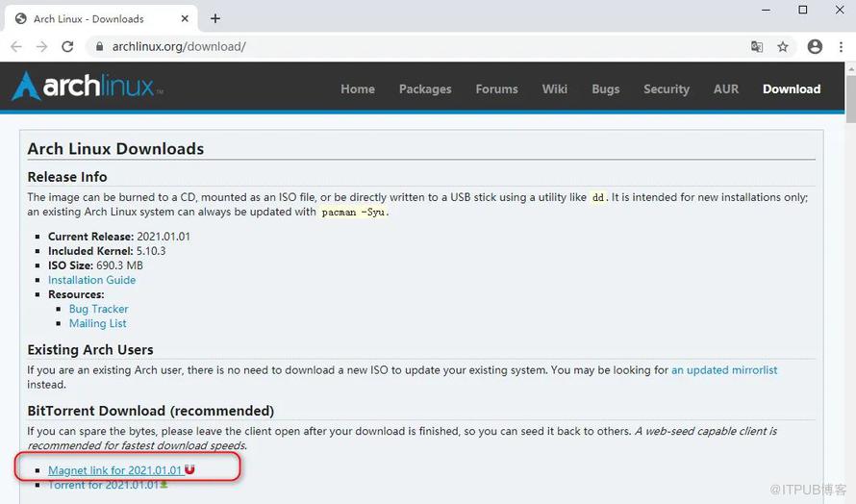
Task: Click the 'BitTorrent Download (recommended)' heading
Action: [x=151, y=411]
